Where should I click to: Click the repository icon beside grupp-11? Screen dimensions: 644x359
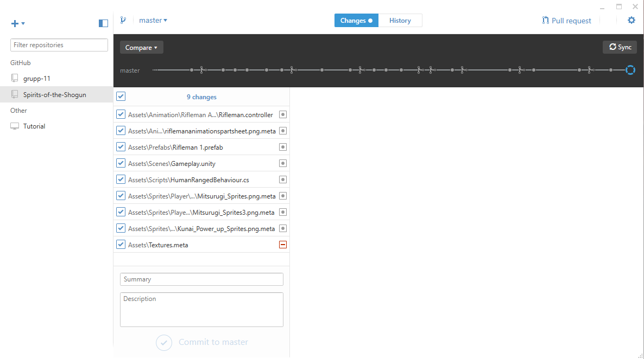14,78
